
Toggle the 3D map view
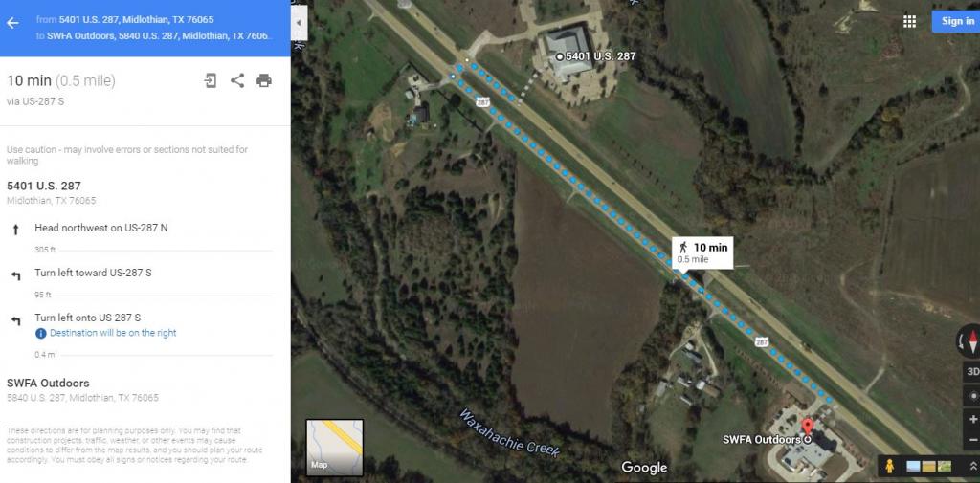pos(972,371)
